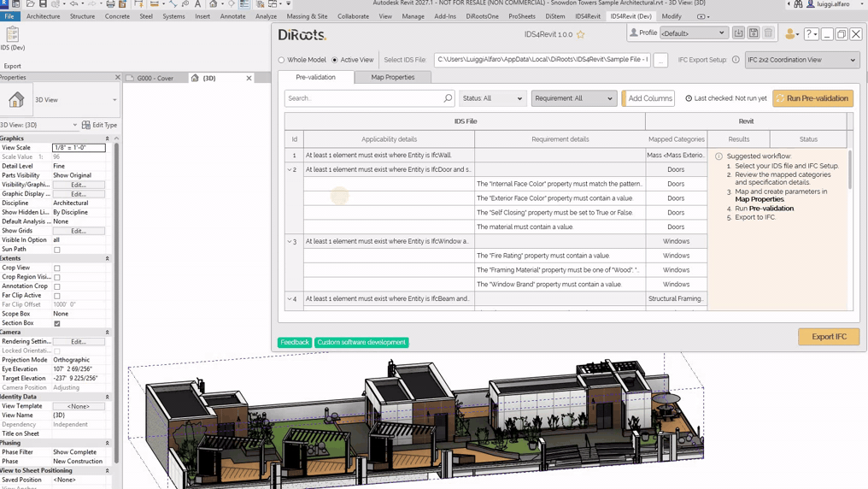
Task: Click the Save profile floppy disk icon
Action: [754, 33]
